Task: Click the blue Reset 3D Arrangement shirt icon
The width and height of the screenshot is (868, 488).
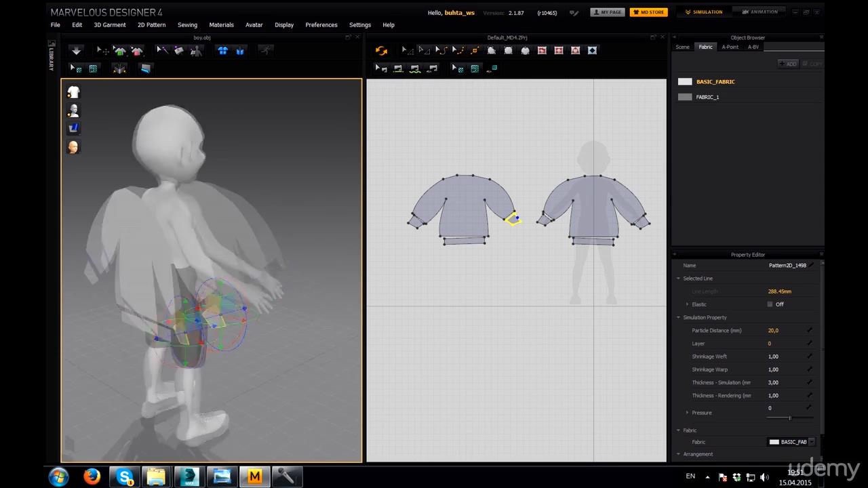Action: 223,51
